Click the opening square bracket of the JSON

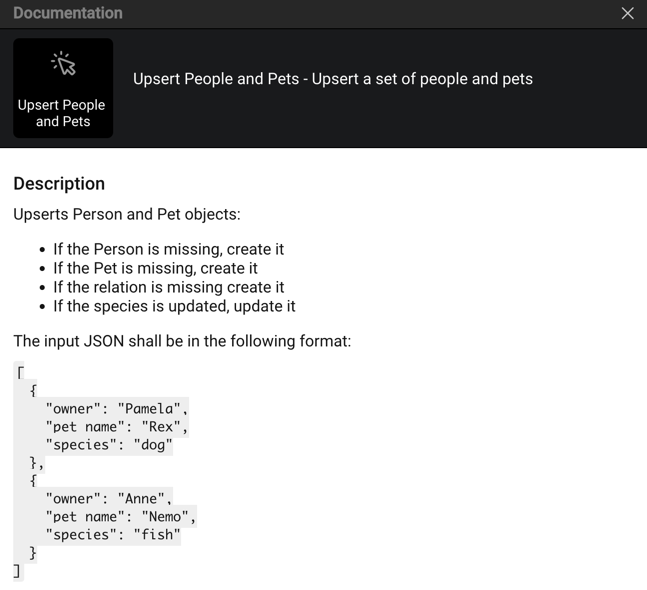click(x=19, y=372)
